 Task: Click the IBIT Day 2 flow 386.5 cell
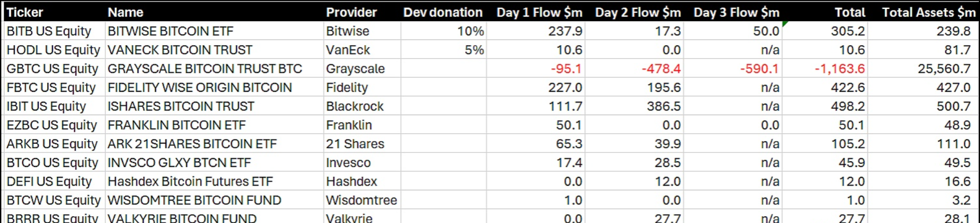tap(664, 106)
